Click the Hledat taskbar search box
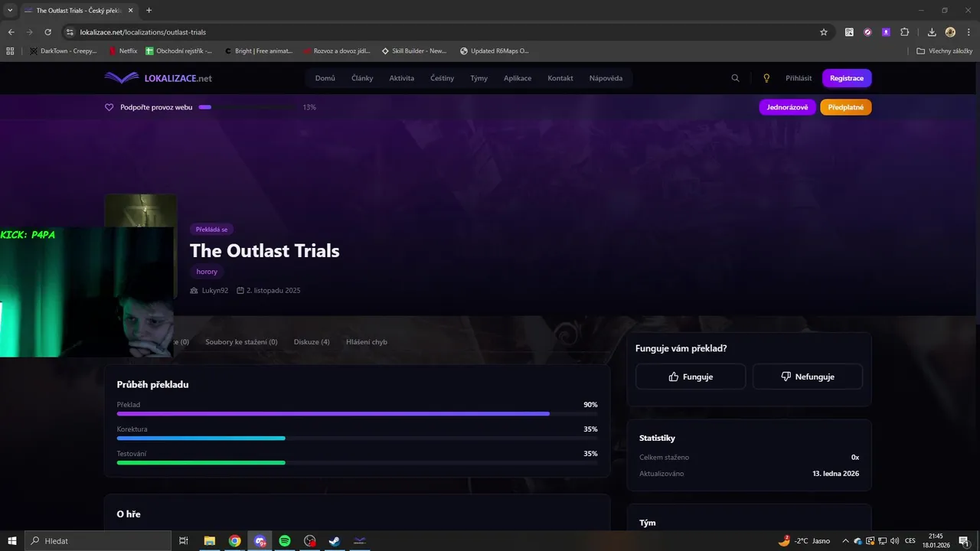This screenshot has width=980, height=551. tap(98, 541)
